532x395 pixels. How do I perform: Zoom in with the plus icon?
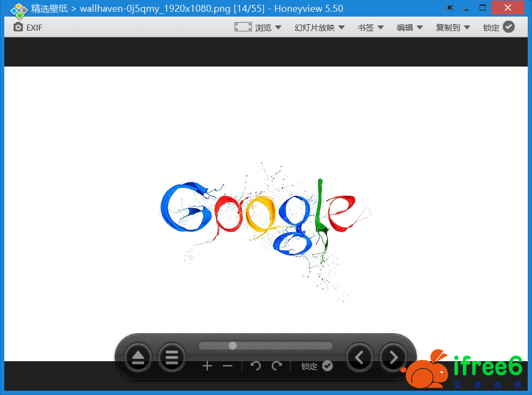click(207, 366)
